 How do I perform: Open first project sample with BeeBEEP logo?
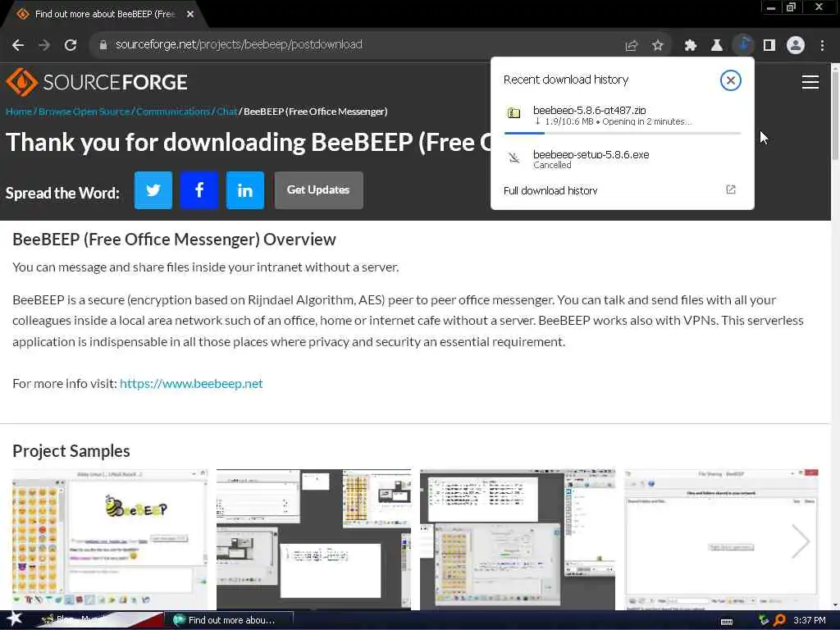[x=110, y=540]
